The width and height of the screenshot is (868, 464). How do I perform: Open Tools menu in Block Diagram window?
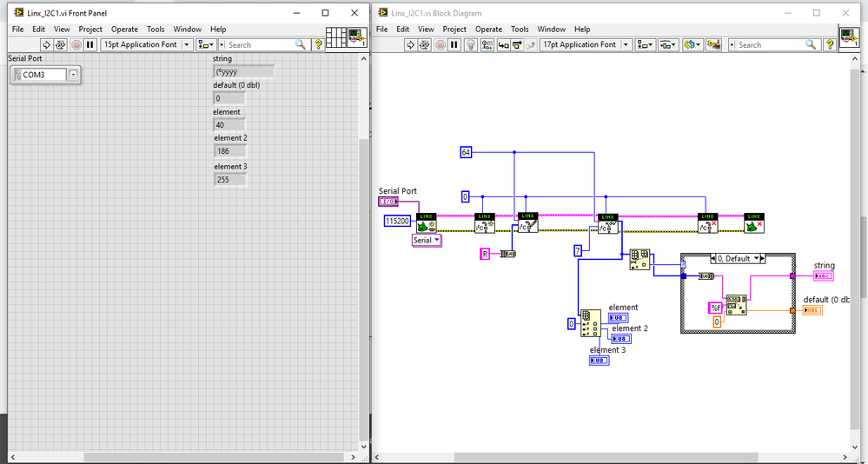coord(520,30)
